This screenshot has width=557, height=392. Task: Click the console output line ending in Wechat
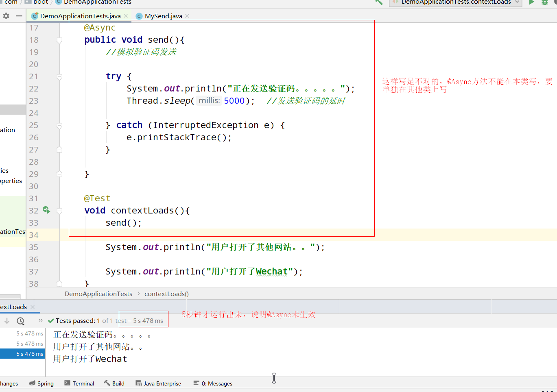tap(90, 359)
